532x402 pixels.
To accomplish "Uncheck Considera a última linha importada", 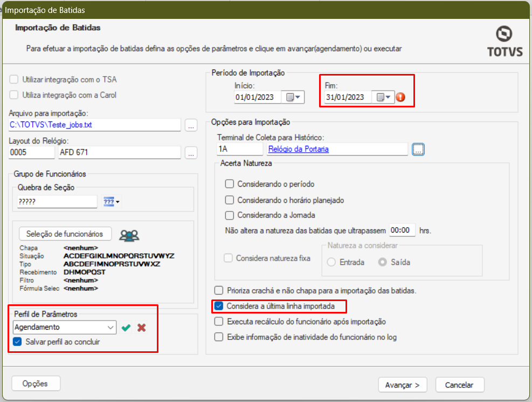I will pyautogui.click(x=219, y=306).
